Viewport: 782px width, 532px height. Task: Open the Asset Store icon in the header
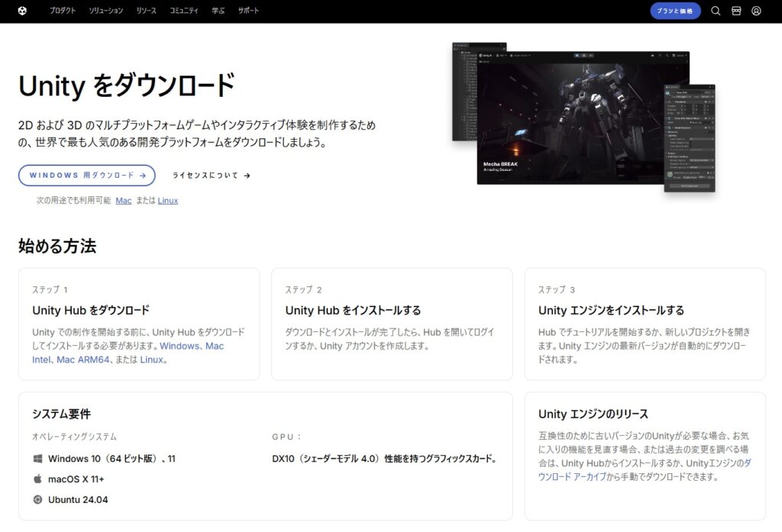point(736,11)
